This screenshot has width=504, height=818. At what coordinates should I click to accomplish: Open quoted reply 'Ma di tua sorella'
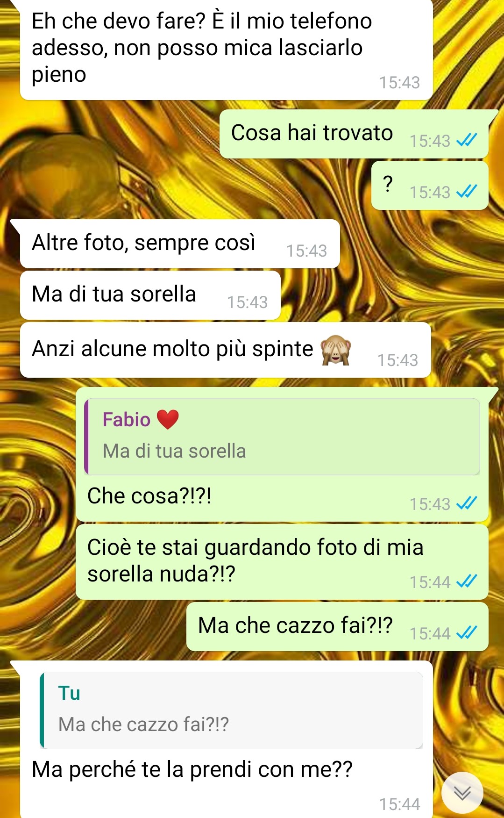pos(282,437)
